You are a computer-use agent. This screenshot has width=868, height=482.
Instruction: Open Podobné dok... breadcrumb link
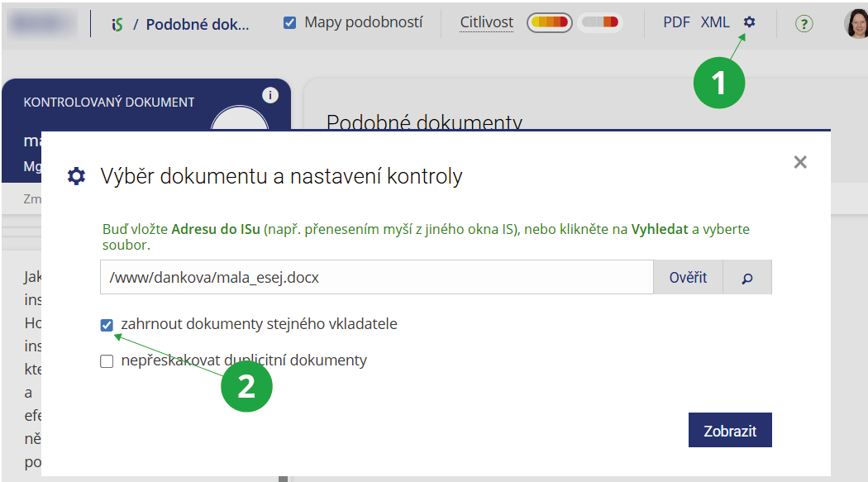click(x=198, y=24)
